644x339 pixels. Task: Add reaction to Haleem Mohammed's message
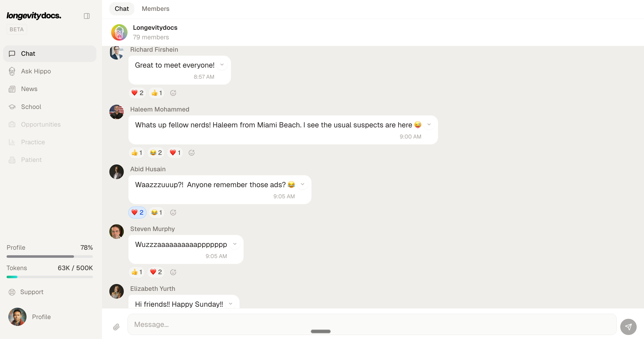191,153
